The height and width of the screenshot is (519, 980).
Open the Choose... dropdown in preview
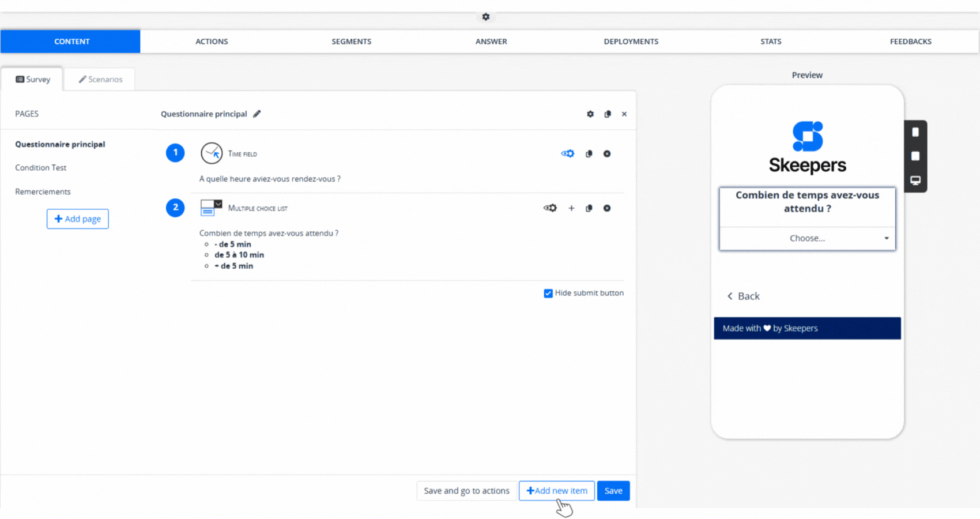coord(807,238)
